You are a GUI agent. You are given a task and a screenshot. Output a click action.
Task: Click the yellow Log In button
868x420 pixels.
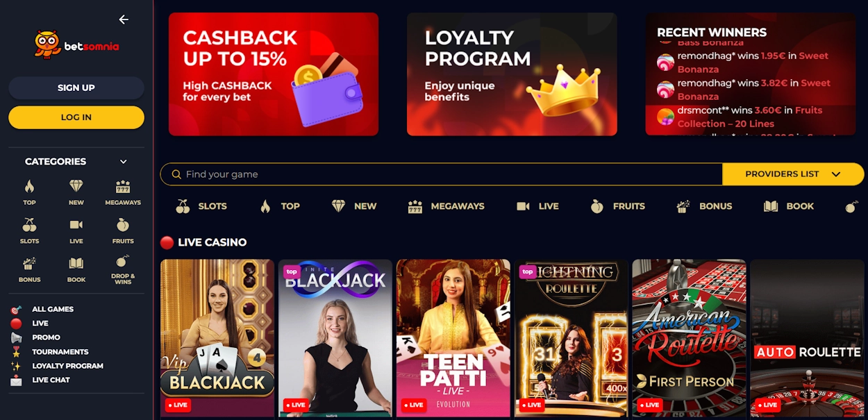(x=76, y=117)
